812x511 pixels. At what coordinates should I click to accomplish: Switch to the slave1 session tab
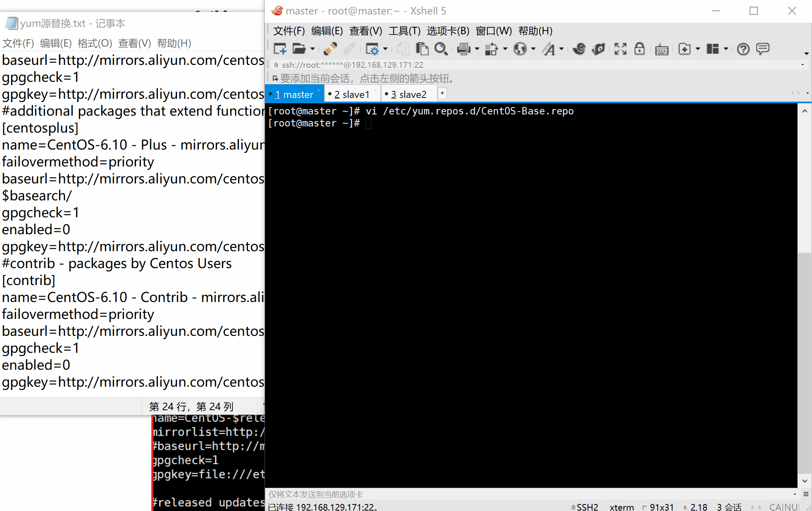(351, 95)
